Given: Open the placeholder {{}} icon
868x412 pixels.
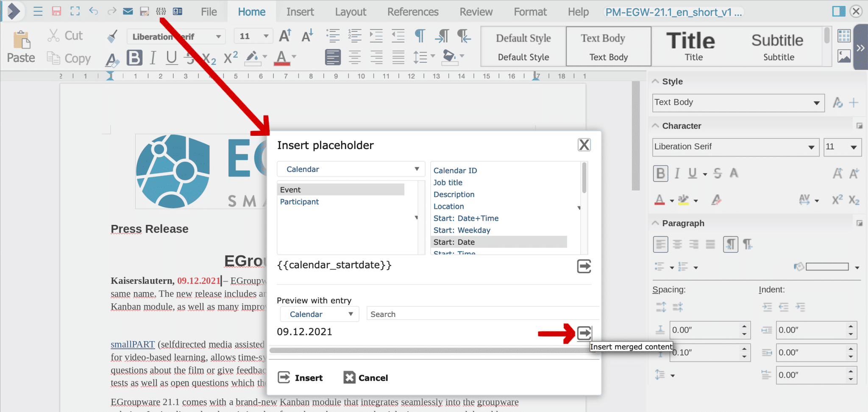Looking at the screenshot, I should pos(161,11).
